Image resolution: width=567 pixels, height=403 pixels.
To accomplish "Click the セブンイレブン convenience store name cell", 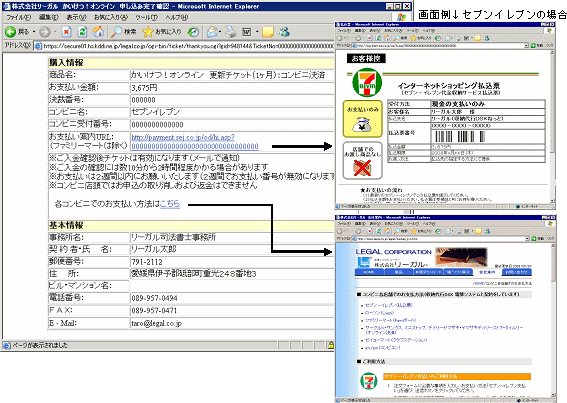I will 232,112.
